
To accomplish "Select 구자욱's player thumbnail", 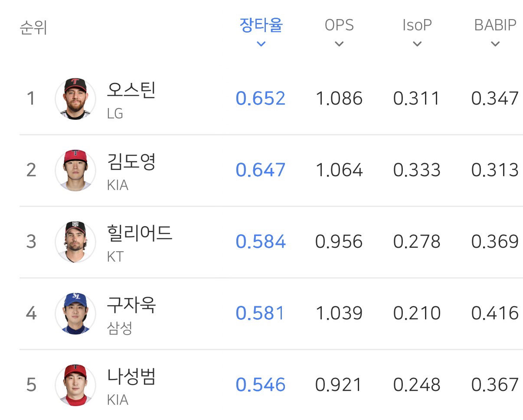I will tap(75, 314).
